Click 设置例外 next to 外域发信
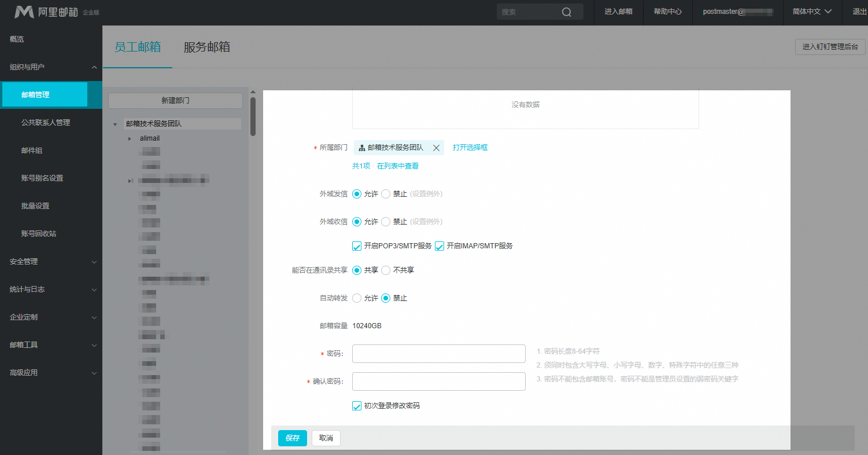 pyautogui.click(x=426, y=194)
